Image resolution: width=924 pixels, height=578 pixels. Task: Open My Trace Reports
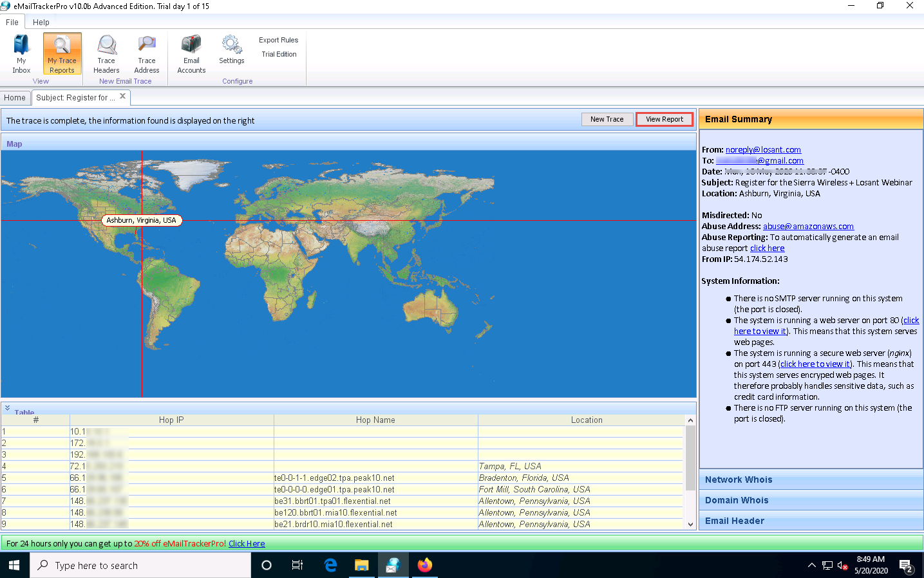coord(62,54)
